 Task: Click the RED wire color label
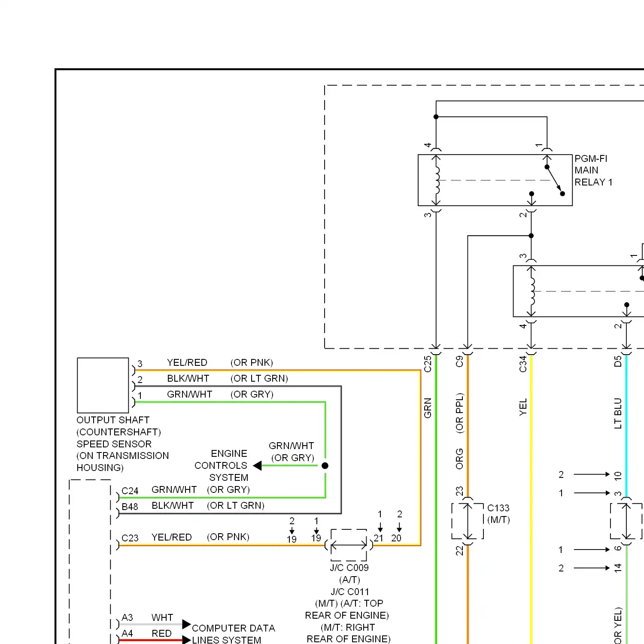pyautogui.click(x=161, y=633)
